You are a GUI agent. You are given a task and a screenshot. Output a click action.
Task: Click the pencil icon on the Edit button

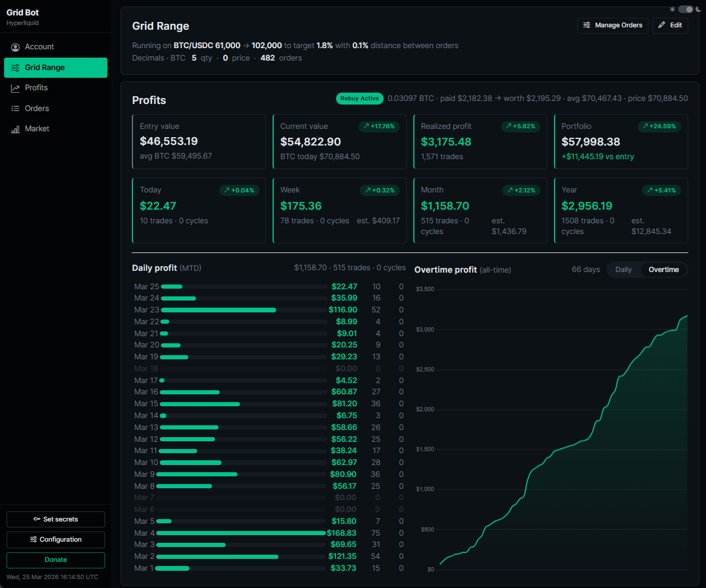[x=661, y=26]
